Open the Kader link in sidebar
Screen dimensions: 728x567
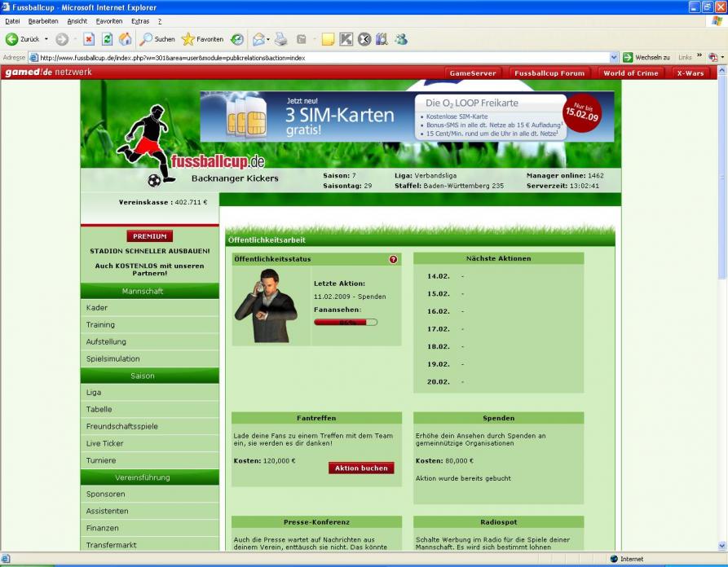click(97, 308)
